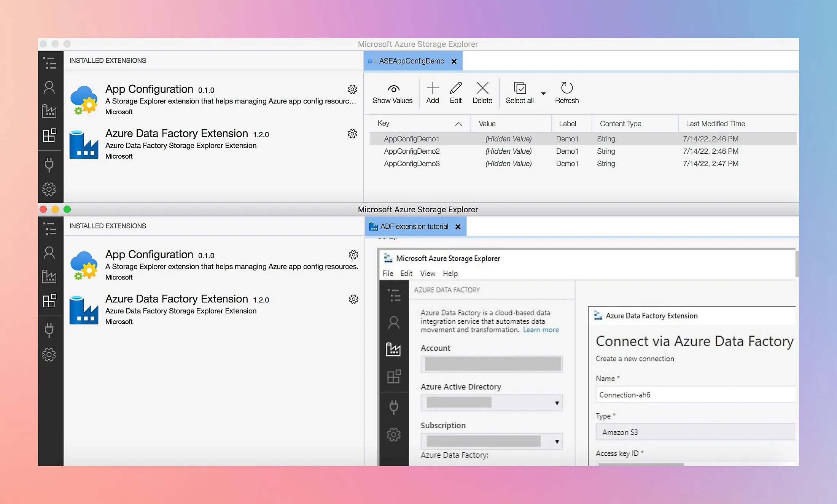Image resolution: width=837 pixels, height=504 pixels.
Task: Click the Learn more link
Action: pos(541,330)
